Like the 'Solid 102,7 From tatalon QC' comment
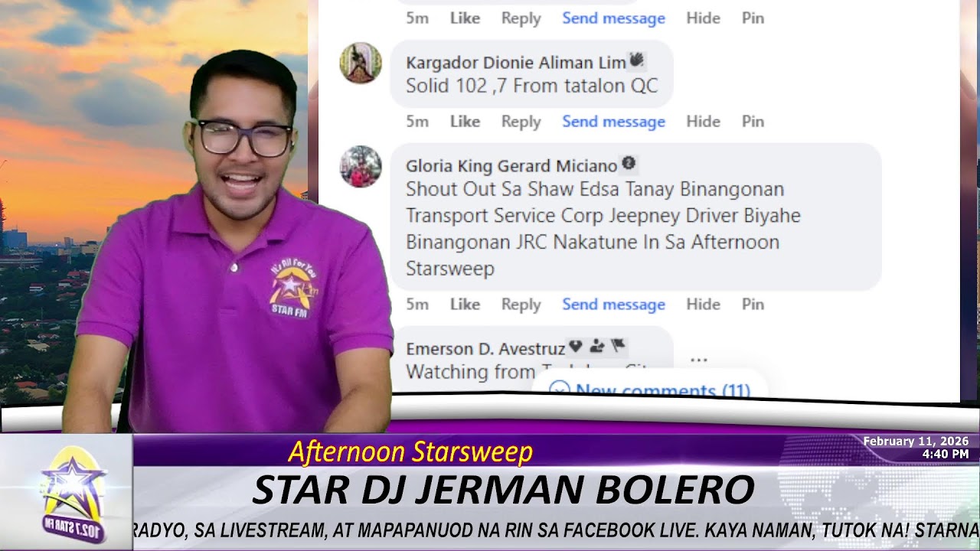This screenshot has width=980, height=551. 465,121
